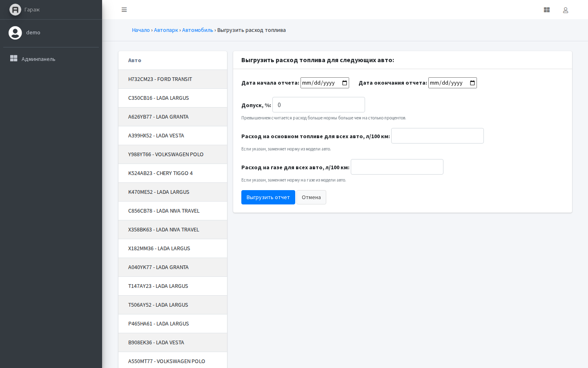Select row T506AY52 - LADA LARGUS
Image resolution: width=588 pixels, height=368 pixels.
tap(173, 305)
